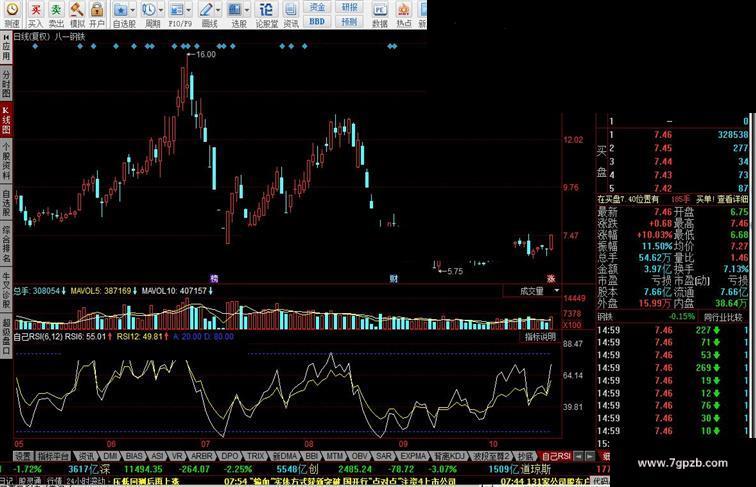Select the 自己RSI indicator tab

(x=556, y=456)
